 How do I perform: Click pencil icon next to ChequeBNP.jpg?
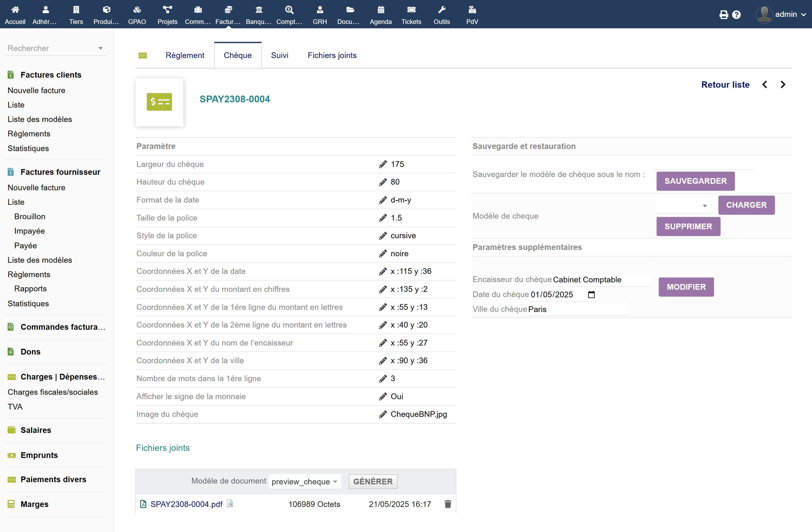click(x=382, y=414)
